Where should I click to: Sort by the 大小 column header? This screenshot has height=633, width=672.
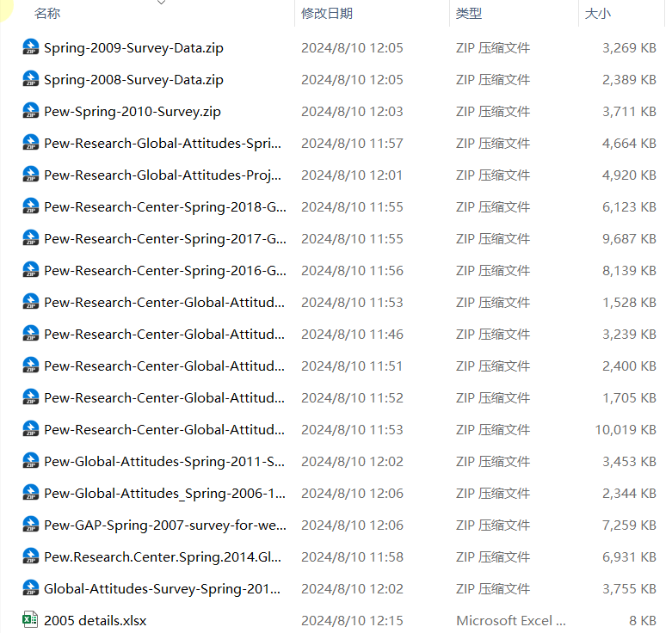coord(598,13)
